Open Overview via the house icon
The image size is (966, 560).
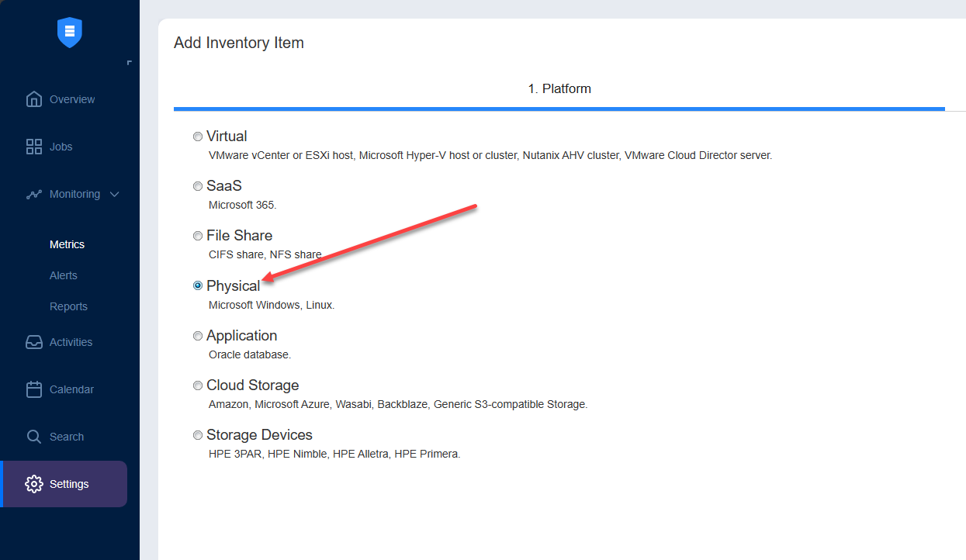[33, 99]
